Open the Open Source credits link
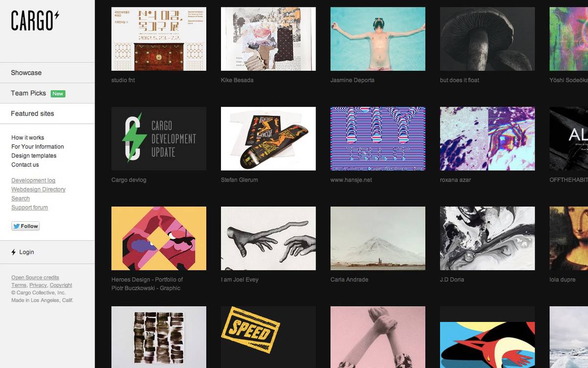Screen dimensions: 588x368 coord(35,278)
